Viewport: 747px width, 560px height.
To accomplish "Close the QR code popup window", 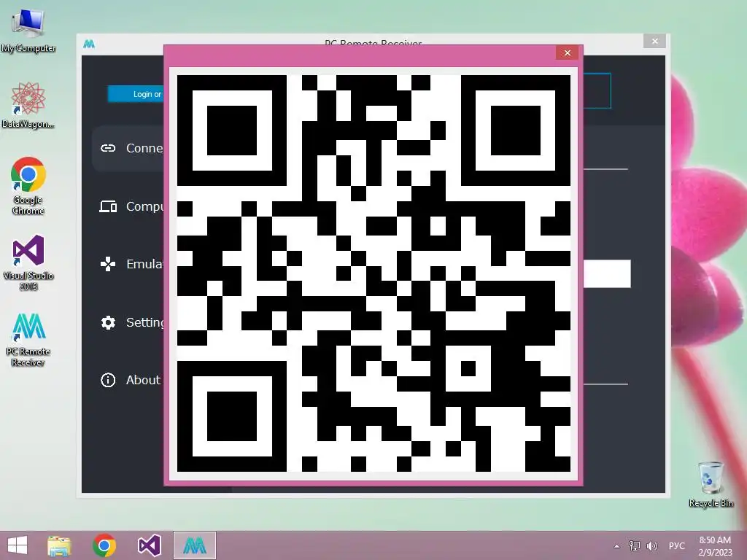I will [567, 52].
